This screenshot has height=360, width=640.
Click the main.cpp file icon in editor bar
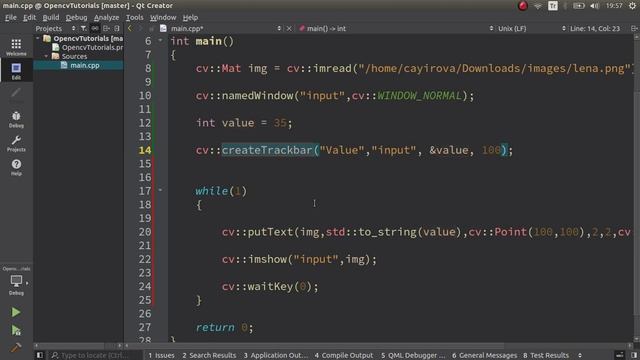(163, 28)
